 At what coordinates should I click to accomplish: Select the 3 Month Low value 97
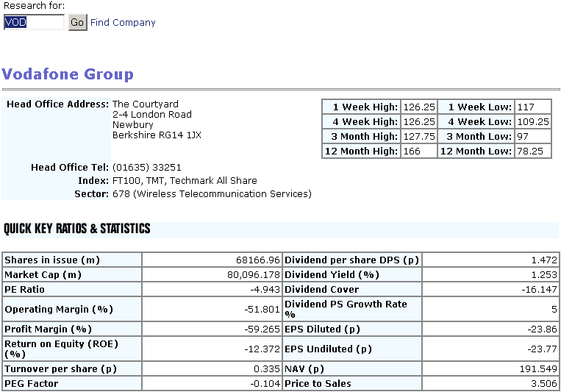(524, 137)
